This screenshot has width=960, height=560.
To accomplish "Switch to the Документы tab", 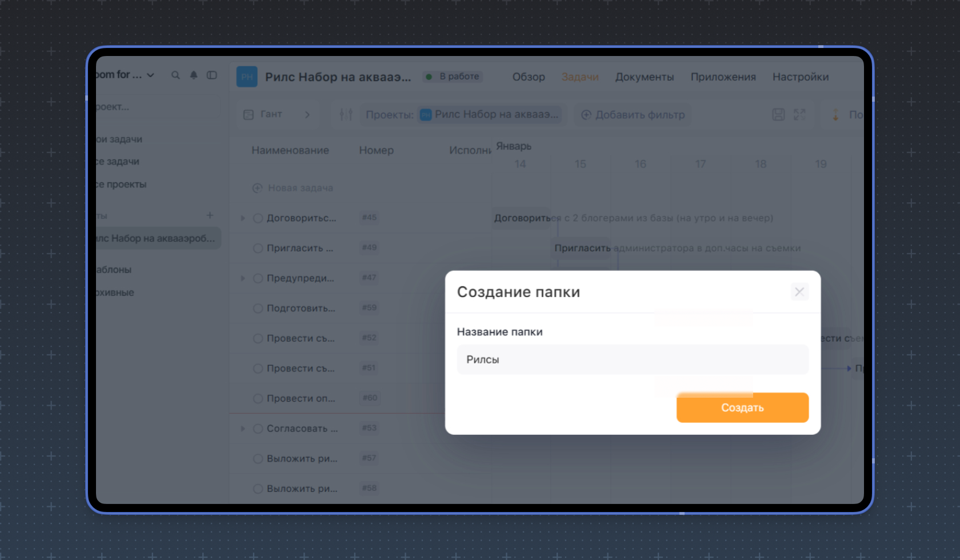I will pos(644,77).
